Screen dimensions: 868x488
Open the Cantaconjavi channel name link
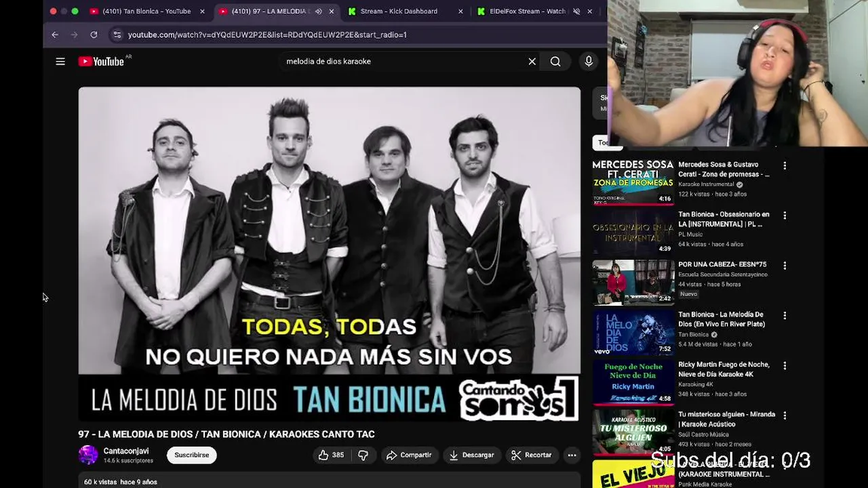[126, 451]
